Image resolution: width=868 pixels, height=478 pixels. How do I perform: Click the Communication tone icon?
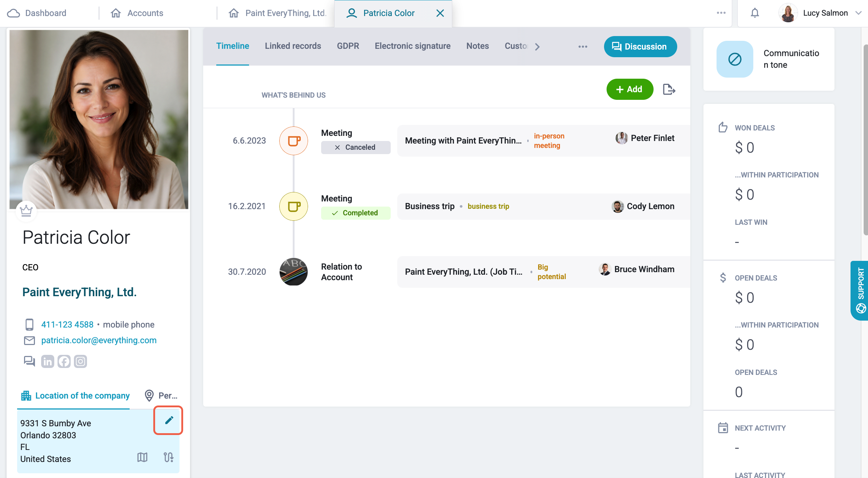coord(735,59)
